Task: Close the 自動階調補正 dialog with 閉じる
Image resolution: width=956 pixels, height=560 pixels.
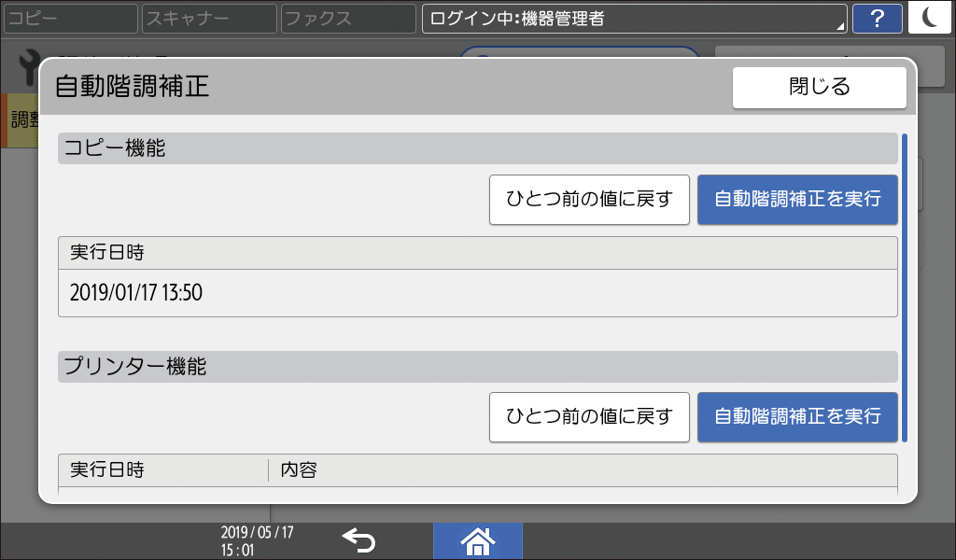Action: point(819,87)
